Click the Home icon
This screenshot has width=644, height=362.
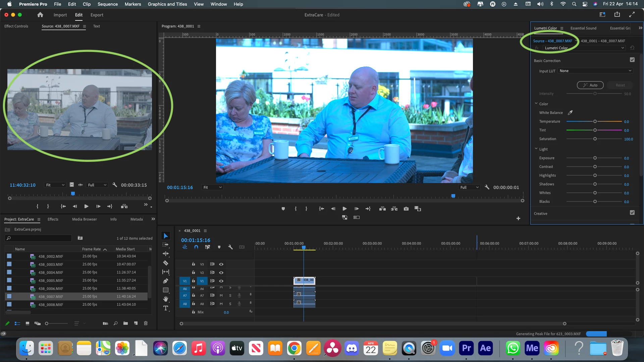pyautogui.click(x=40, y=15)
